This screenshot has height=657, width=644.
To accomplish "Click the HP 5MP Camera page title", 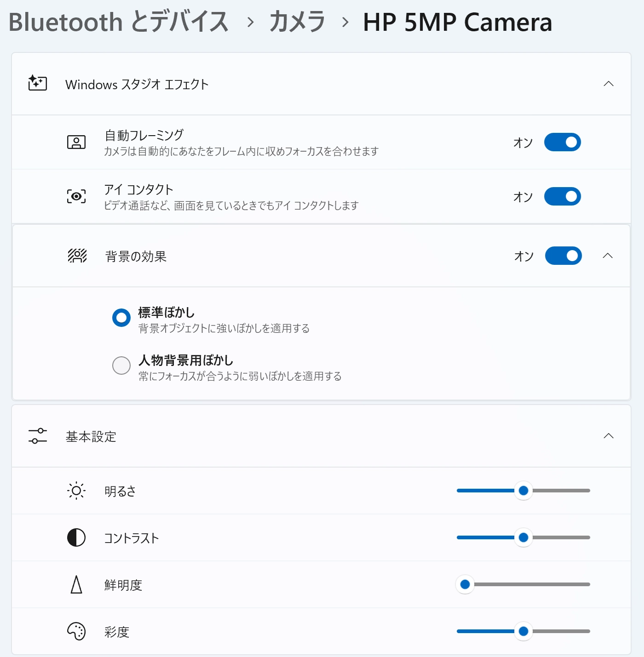I will pos(458,22).
